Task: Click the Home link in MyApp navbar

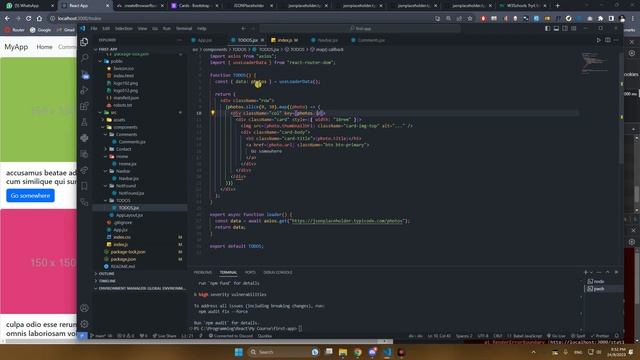Action: click(x=44, y=47)
